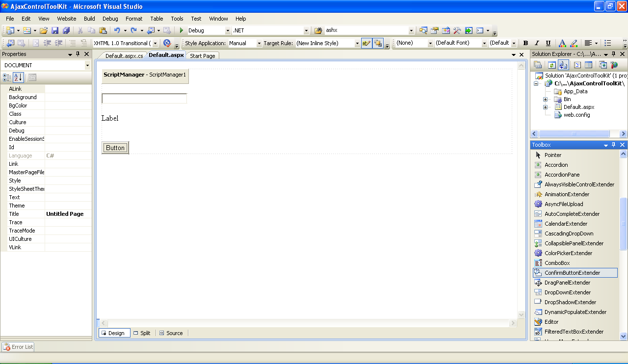This screenshot has height=364, width=628.
Task: Open the Website menu
Action: point(67,19)
